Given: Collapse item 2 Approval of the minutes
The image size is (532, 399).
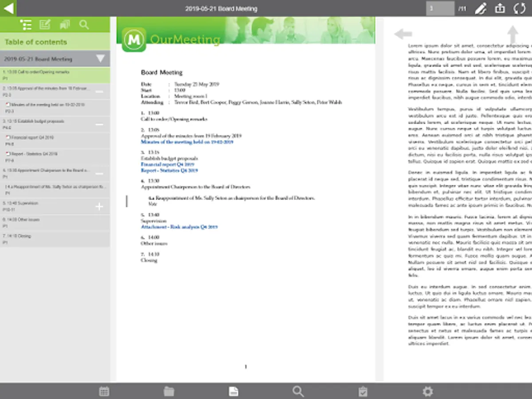Looking at the screenshot, I should coord(99,92).
